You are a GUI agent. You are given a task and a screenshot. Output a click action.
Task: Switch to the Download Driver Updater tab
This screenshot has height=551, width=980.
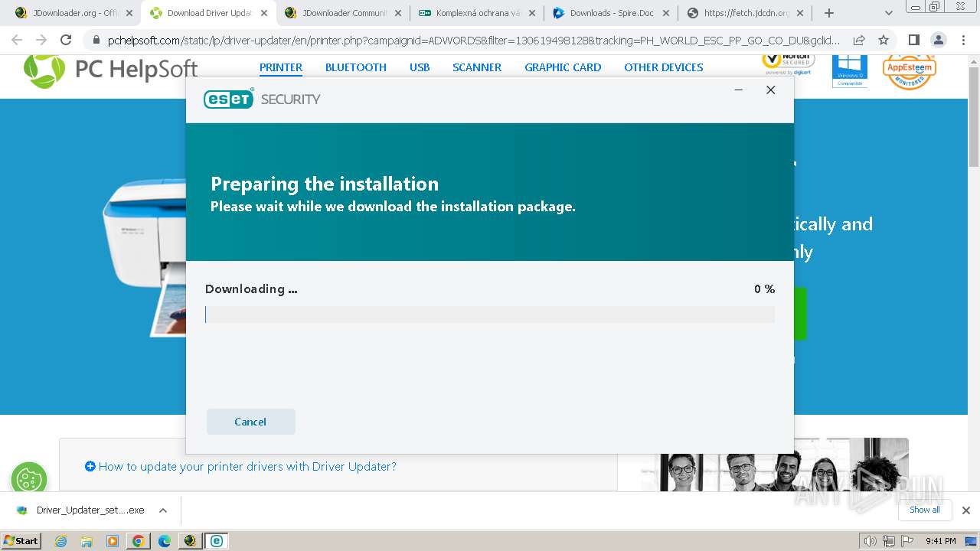coord(208,13)
